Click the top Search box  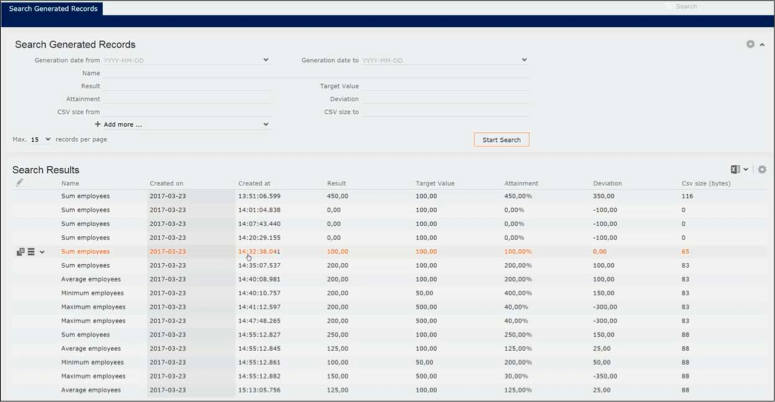(x=715, y=7)
